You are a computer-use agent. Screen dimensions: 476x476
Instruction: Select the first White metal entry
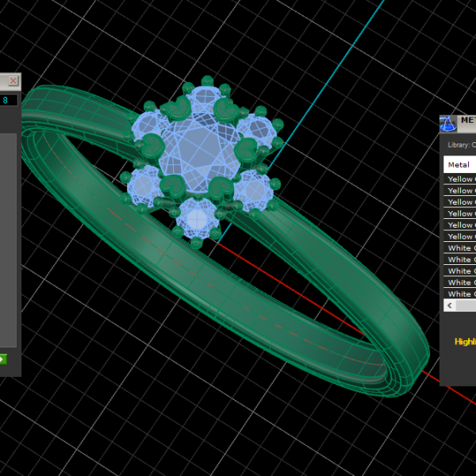pyautogui.click(x=460, y=248)
